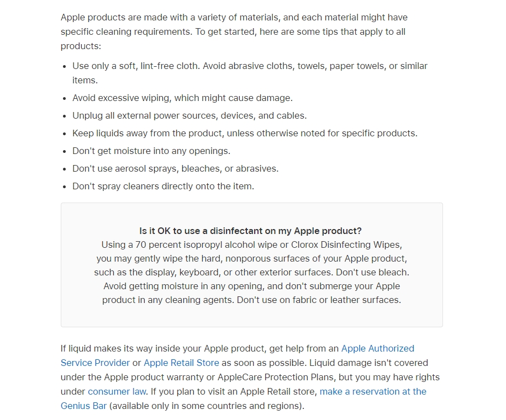This screenshot has height=420, width=506.
Task: Click the 'Keep liquids away from the product' tip
Action: tap(245, 134)
